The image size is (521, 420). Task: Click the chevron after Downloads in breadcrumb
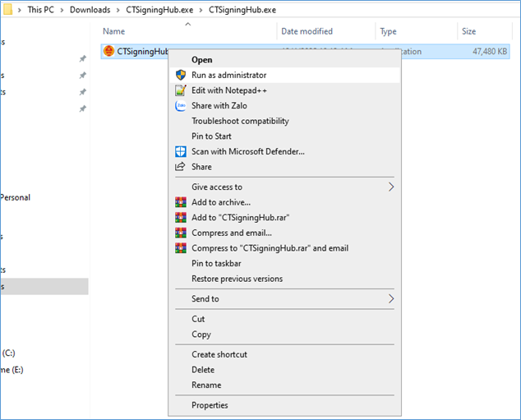click(x=118, y=10)
